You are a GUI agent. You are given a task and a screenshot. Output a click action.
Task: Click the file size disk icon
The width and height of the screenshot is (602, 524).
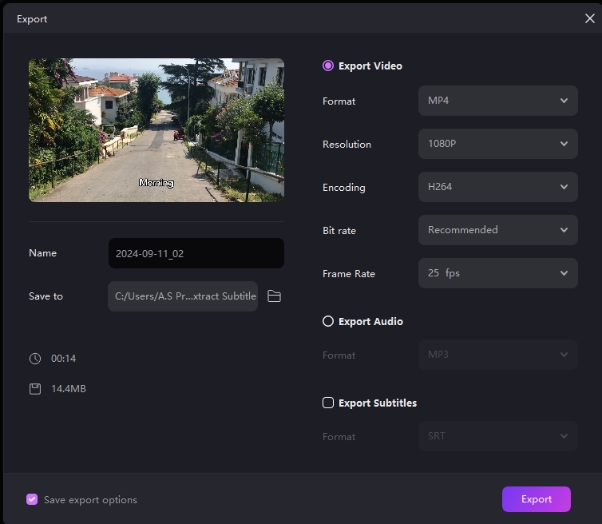35,388
